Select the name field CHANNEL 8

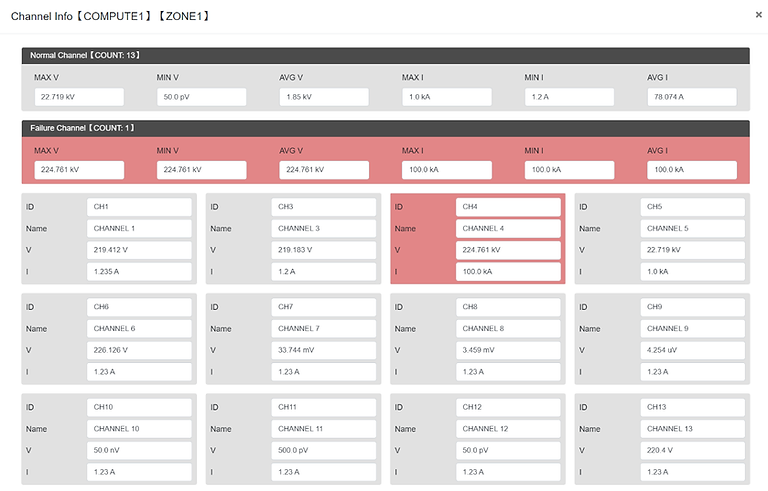pos(508,328)
